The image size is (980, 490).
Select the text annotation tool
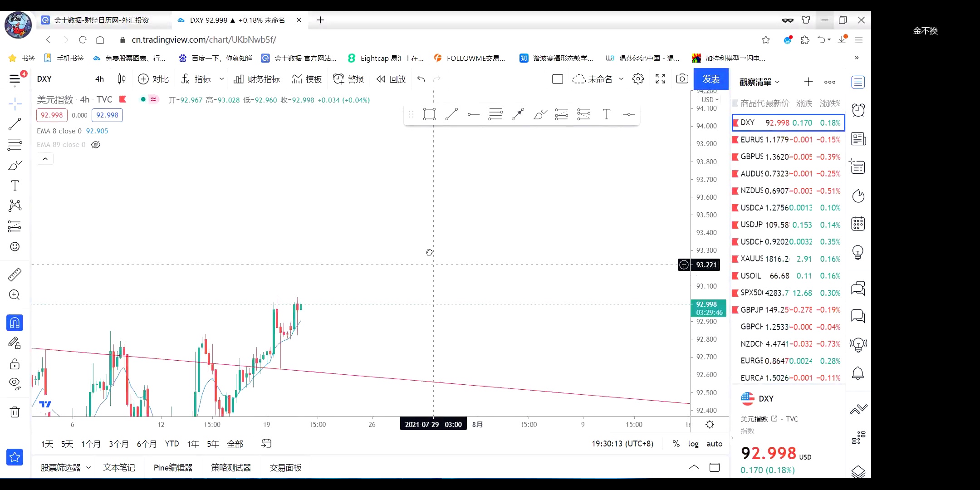pos(15,186)
